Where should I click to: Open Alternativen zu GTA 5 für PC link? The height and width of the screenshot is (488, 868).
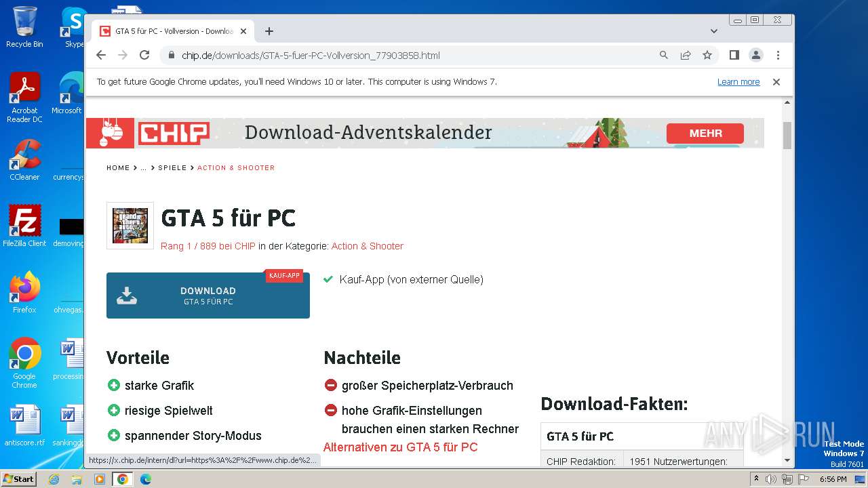(x=400, y=447)
